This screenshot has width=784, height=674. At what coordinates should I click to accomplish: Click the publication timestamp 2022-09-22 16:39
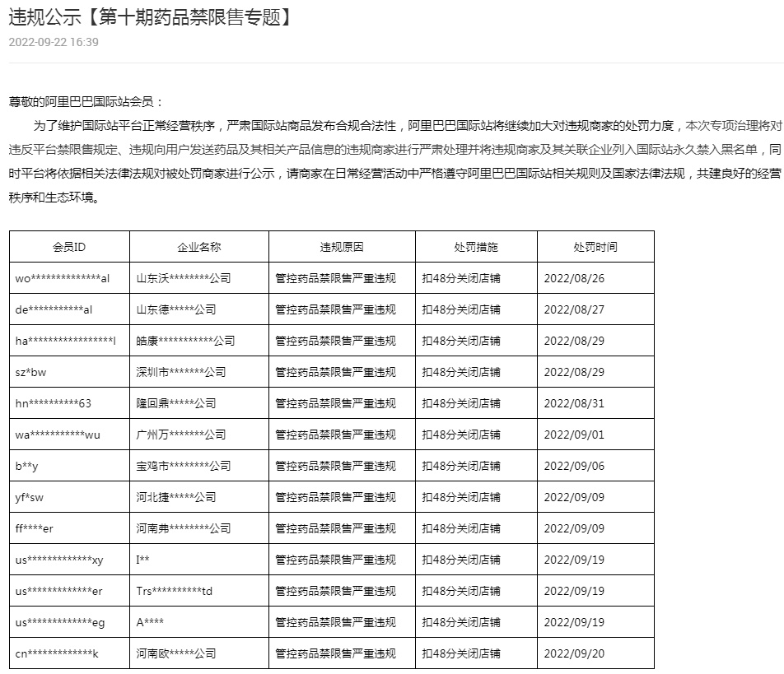[54, 42]
